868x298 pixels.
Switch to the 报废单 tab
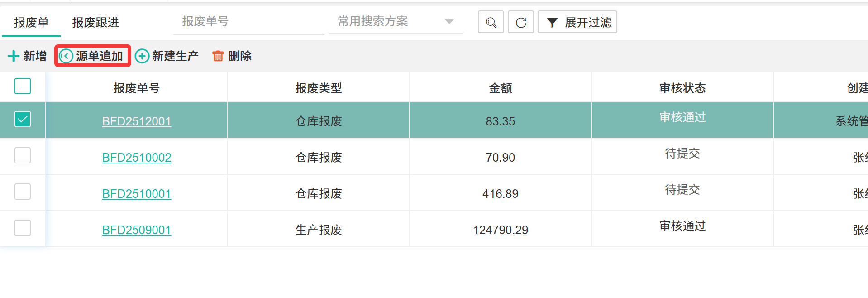[31, 22]
